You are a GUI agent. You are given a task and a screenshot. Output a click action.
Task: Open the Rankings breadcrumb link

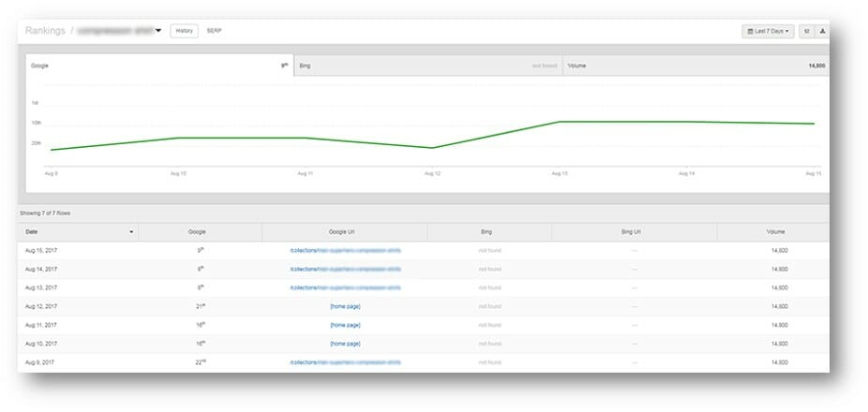pyautogui.click(x=43, y=31)
